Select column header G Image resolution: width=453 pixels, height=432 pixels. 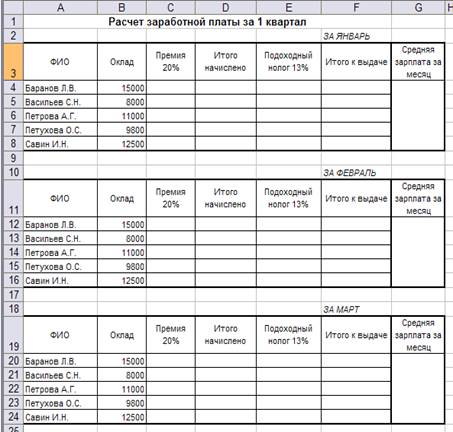tap(418, 7)
